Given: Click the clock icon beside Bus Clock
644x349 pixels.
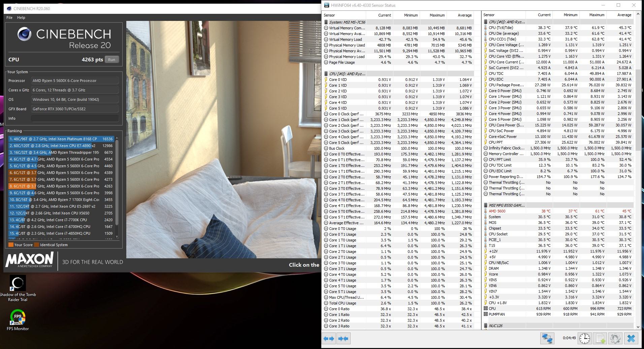Looking at the screenshot, I should click(326, 148).
